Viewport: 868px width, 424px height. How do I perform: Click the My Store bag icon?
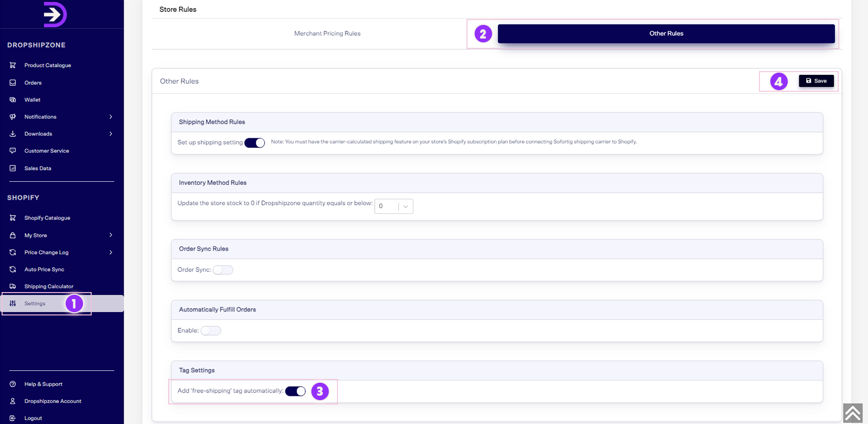(x=12, y=235)
